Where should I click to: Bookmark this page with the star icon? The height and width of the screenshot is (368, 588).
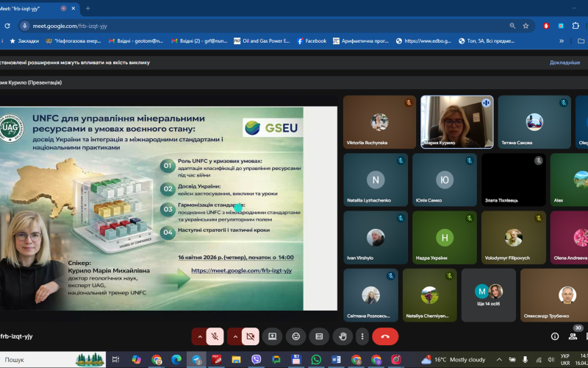tap(526, 26)
